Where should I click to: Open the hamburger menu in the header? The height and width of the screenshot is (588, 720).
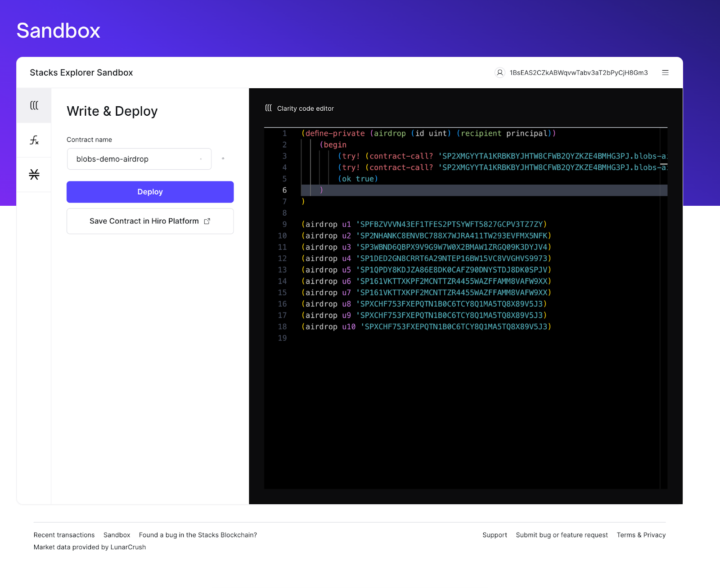665,72
